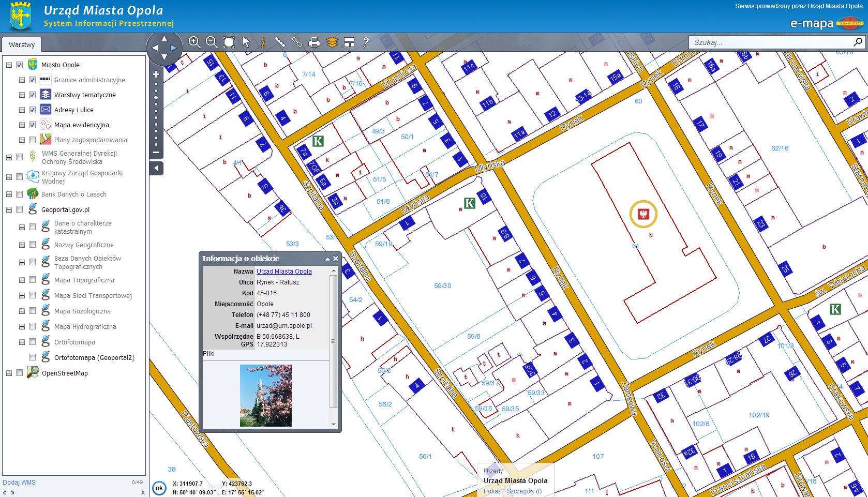Click the ok coordinates button

[x=159, y=488]
